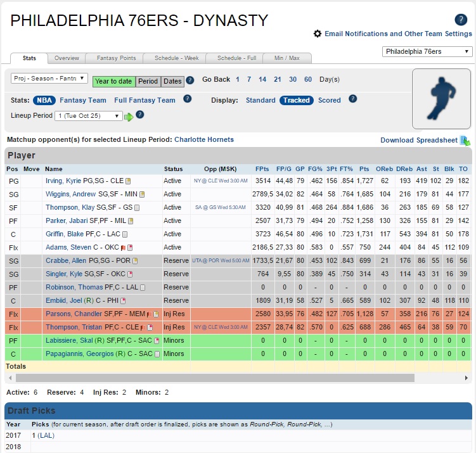476x453 pixels.
Task: Open Allen Crabbe's player note icon
Action: [x=135, y=261]
